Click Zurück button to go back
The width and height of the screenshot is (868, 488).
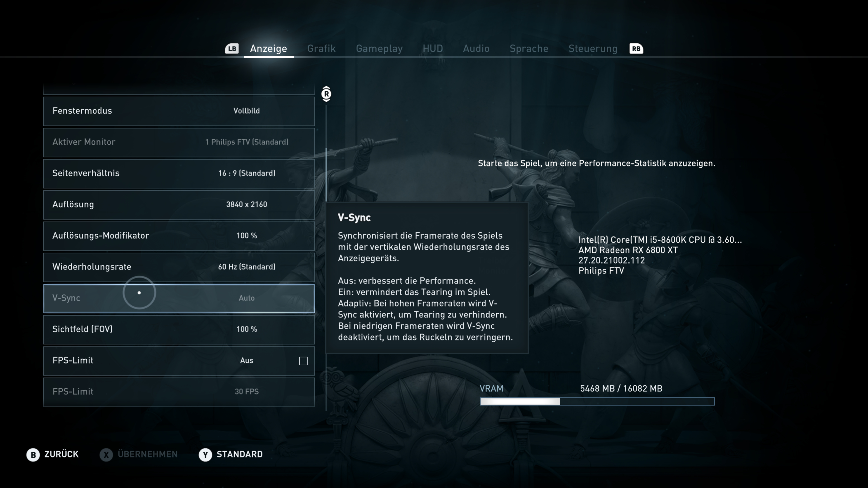(x=52, y=454)
